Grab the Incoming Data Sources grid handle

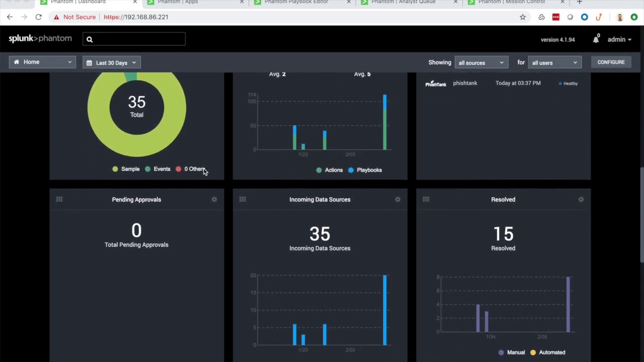[x=243, y=200]
